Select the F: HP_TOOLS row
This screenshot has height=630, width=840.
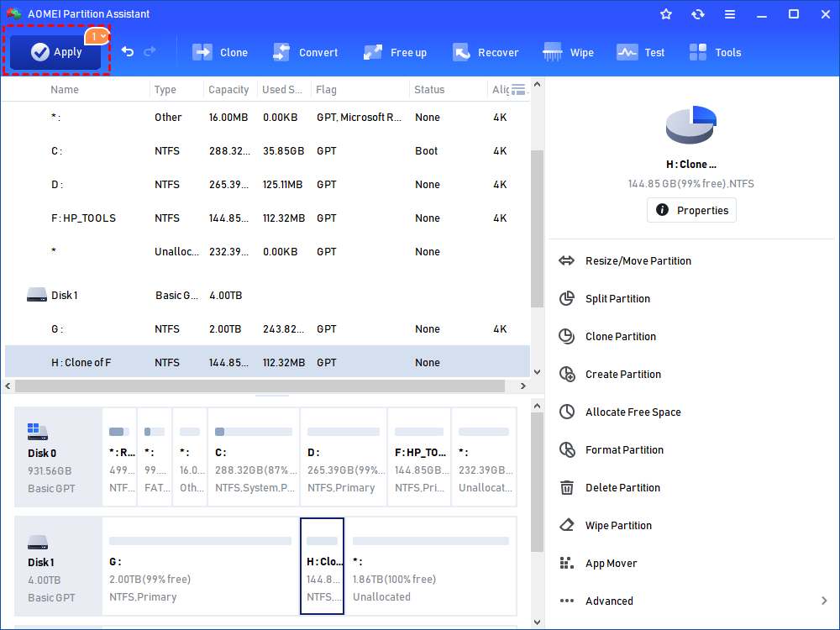click(267, 218)
